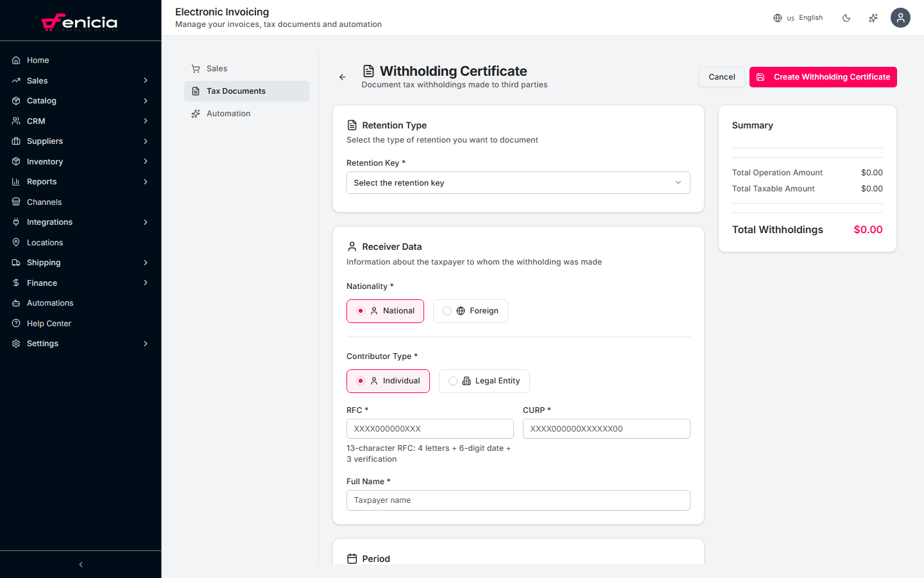Toggle dark mode with the moon icon
The width and height of the screenshot is (924, 578).
[846, 17]
